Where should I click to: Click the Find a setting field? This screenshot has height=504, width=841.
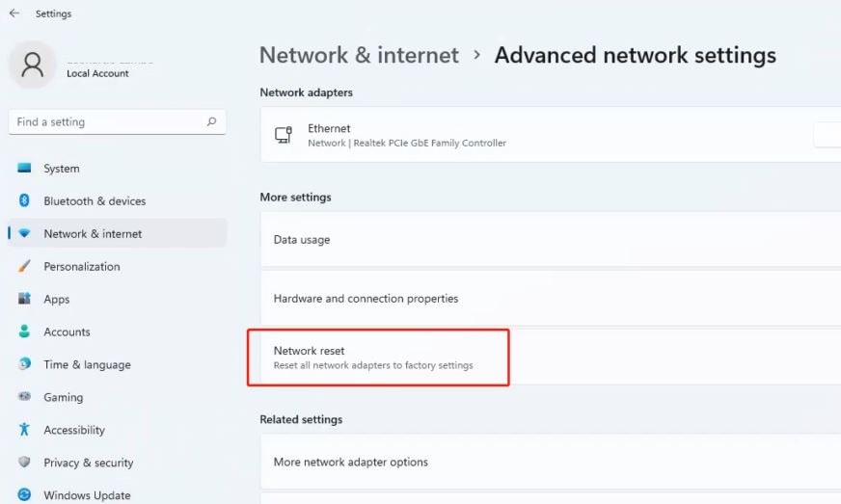pos(106,122)
